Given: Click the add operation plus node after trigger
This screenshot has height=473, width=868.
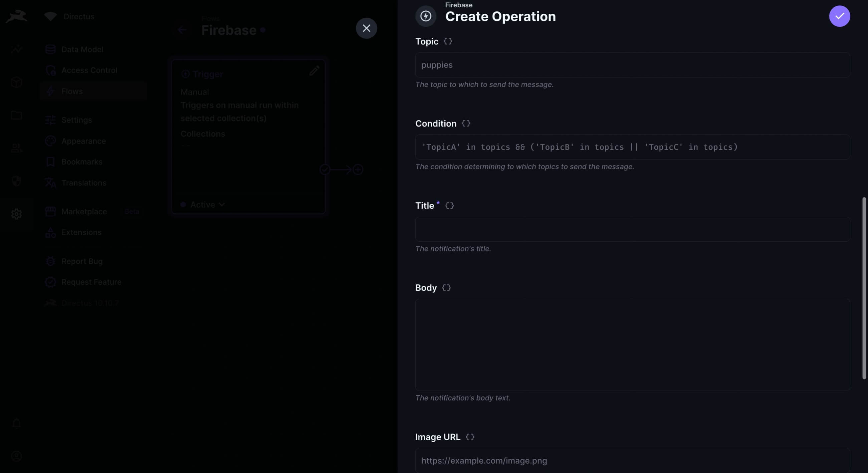Looking at the screenshot, I should click(358, 170).
